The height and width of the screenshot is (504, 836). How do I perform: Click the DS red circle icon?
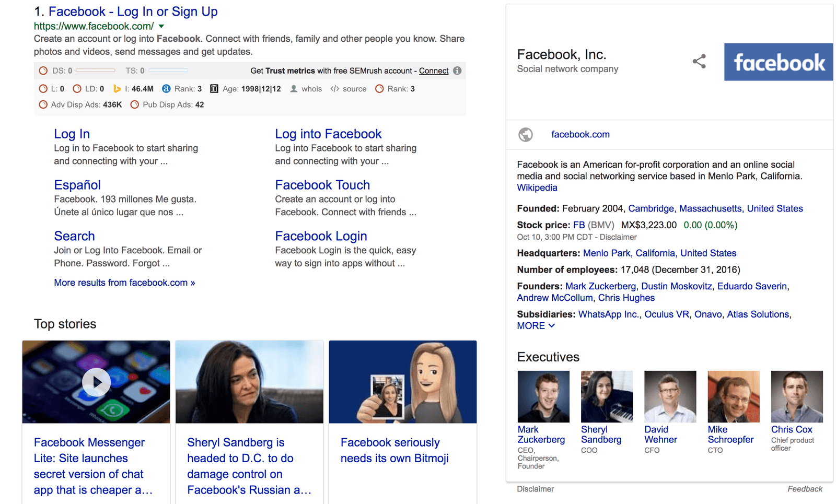tap(43, 71)
